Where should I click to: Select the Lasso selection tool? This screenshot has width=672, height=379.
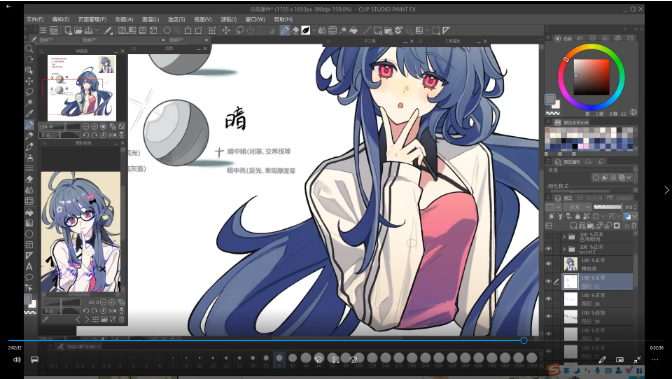pos(29,92)
